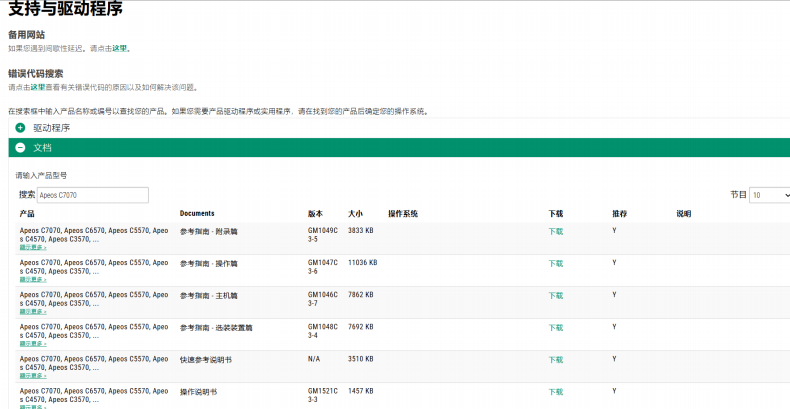Download 操作说明书 document
Image resolution: width=790 pixels, height=409 pixels.
coord(556,392)
